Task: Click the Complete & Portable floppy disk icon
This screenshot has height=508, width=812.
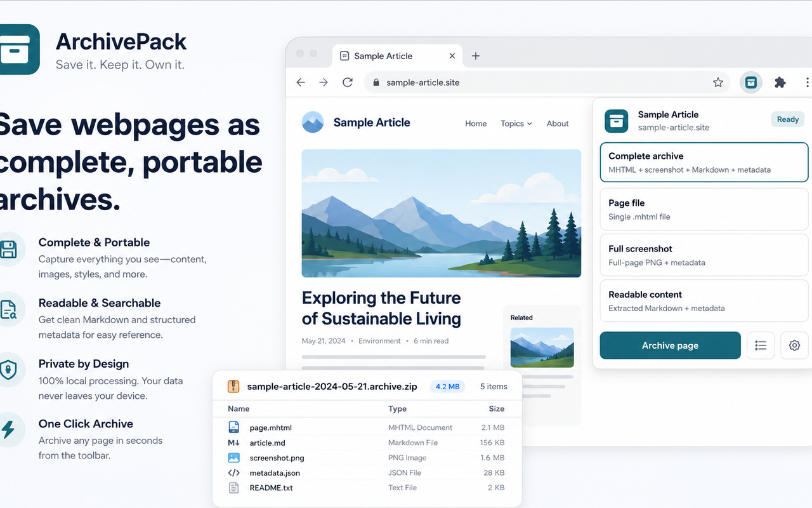Action: point(10,249)
